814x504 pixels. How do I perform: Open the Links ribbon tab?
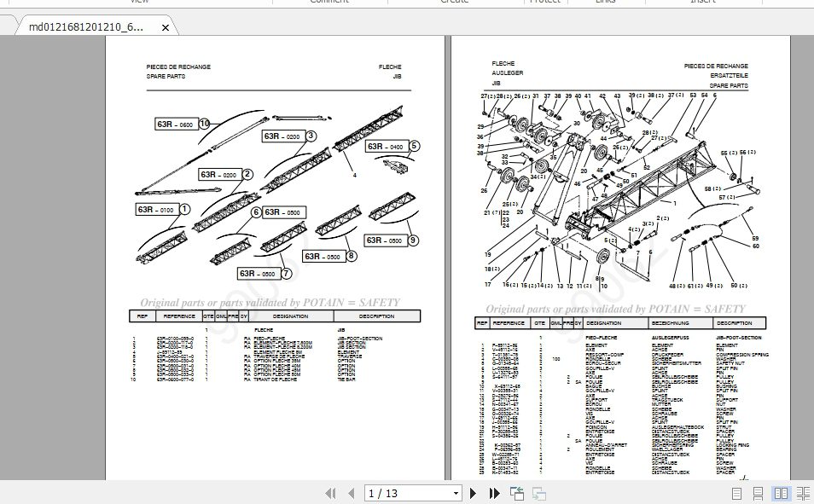click(606, 3)
